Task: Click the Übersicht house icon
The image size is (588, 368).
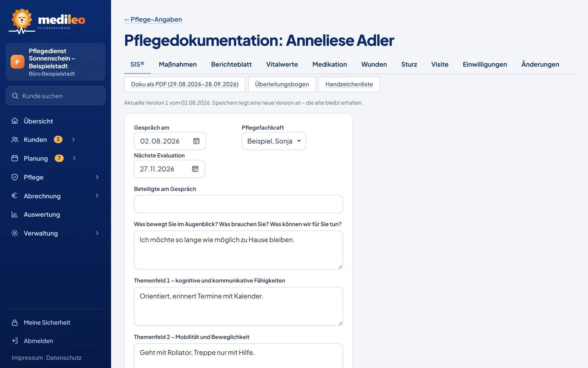Action: (15, 121)
